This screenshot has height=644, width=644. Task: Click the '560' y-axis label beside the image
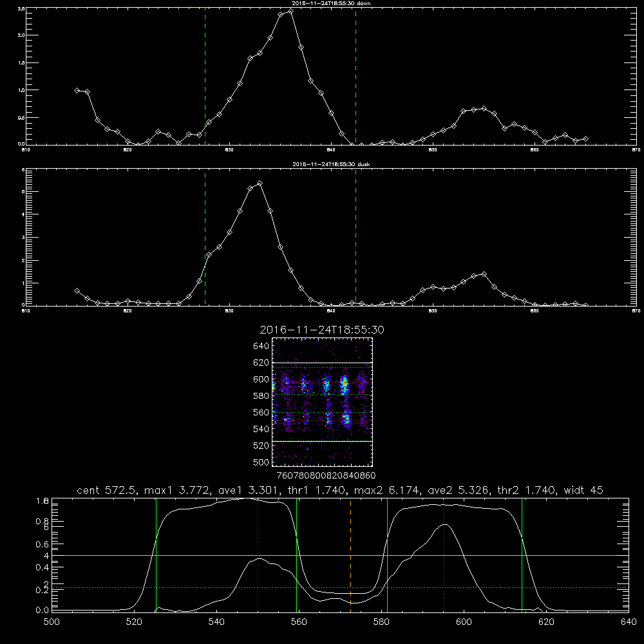[x=261, y=412]
